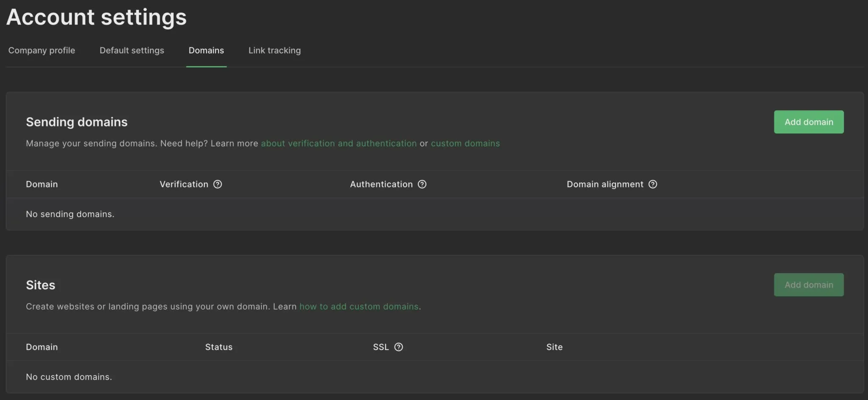
Task: Go to the Link tracking tab
Action: point(274,50)
